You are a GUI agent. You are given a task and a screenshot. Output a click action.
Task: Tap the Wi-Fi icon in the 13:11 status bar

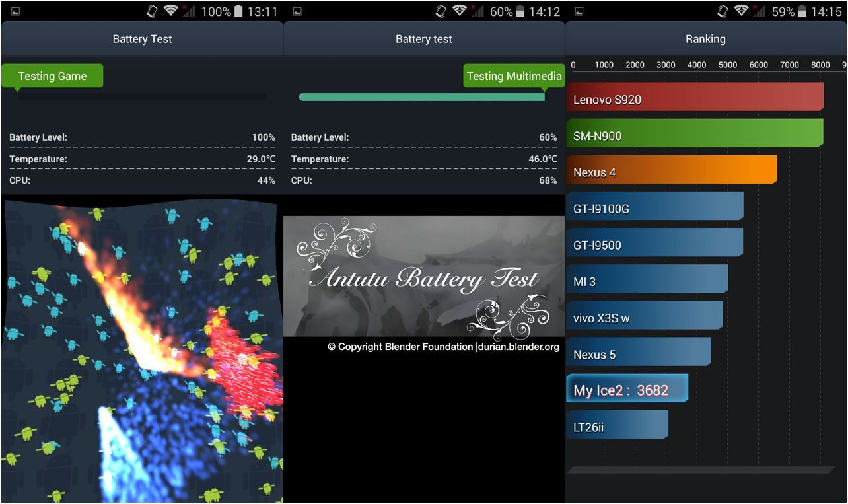171,11
